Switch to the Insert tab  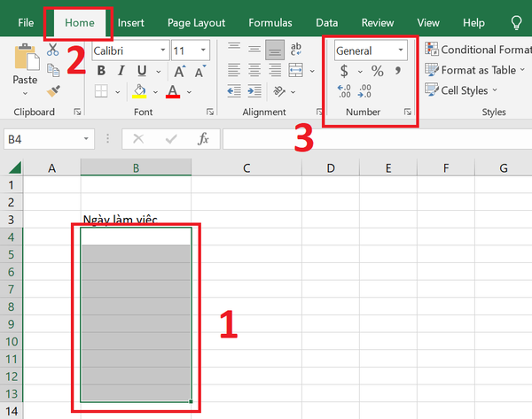(x=131, y=23)
